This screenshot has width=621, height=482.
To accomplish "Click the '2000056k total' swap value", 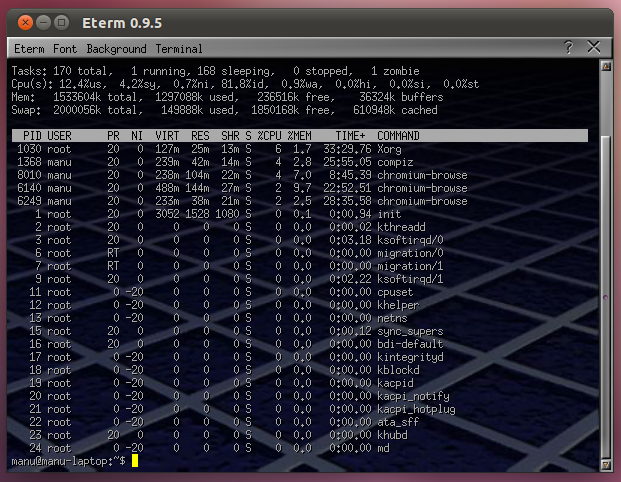I will click(x=95, y=110).
